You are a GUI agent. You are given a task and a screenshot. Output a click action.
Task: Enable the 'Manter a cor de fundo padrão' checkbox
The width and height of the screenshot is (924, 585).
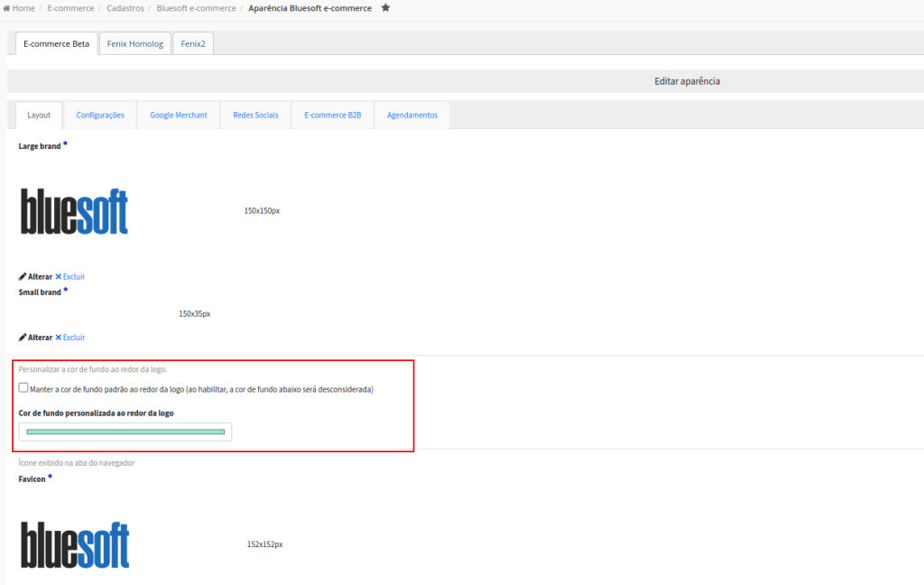point(23,388)
